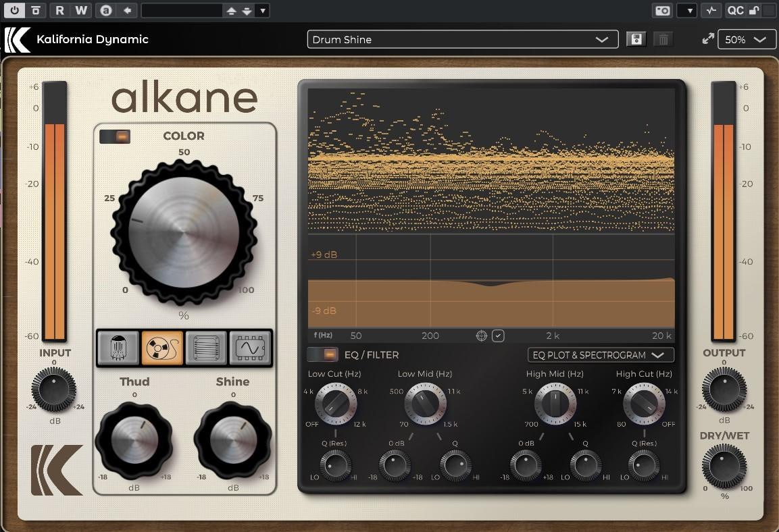The image size is (779, 532).
Task: Open the Drum Shine preset dropdown
Action: point(463,39)
